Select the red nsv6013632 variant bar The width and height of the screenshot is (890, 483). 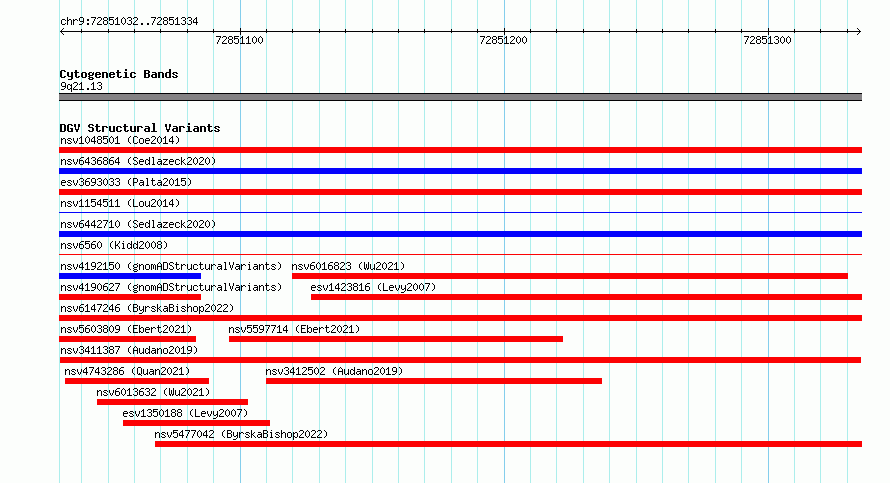[173, 402]
